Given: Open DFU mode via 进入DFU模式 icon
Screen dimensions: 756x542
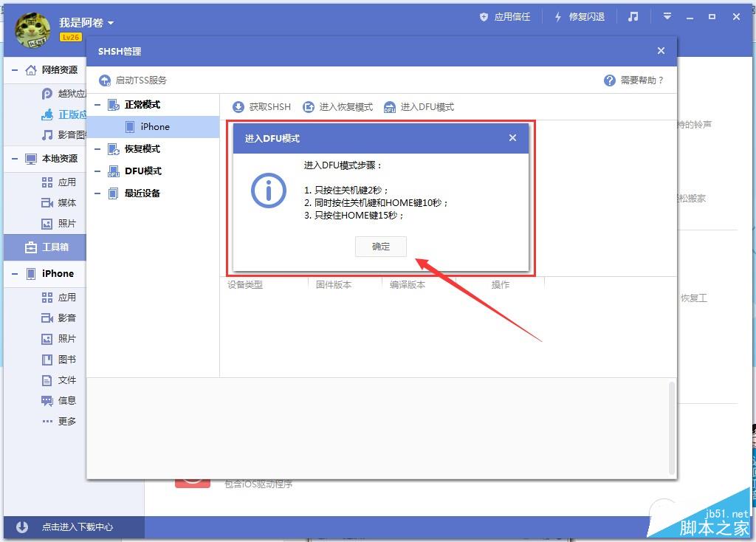Looking at the screenshot, I should pos(389,106).
